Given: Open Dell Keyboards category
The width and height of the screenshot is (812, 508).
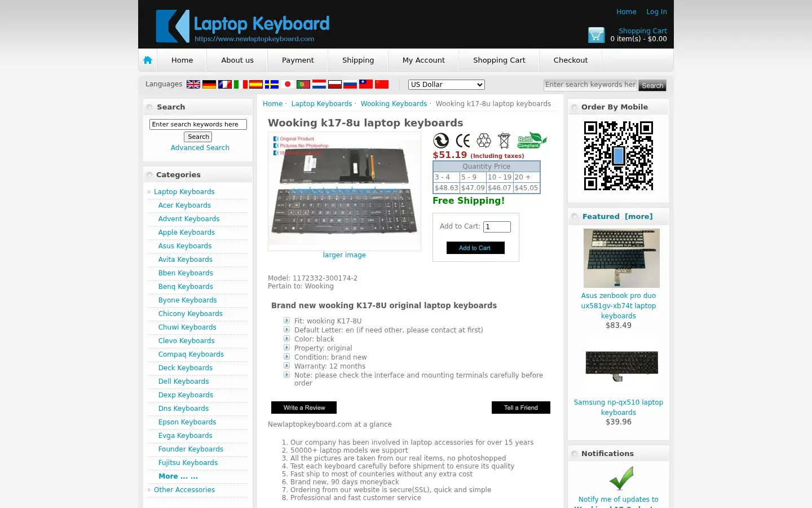Looking at the screenshot, I should (x=183, y=382).
